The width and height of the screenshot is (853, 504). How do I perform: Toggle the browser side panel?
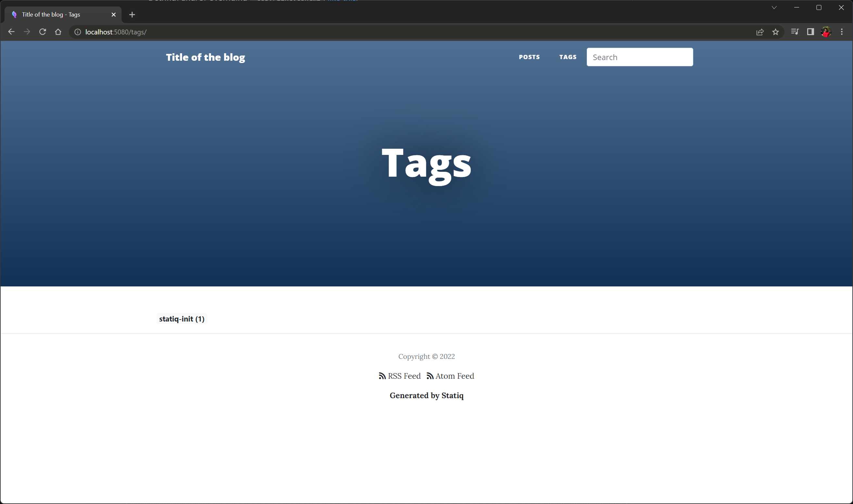tap(810, 32)
